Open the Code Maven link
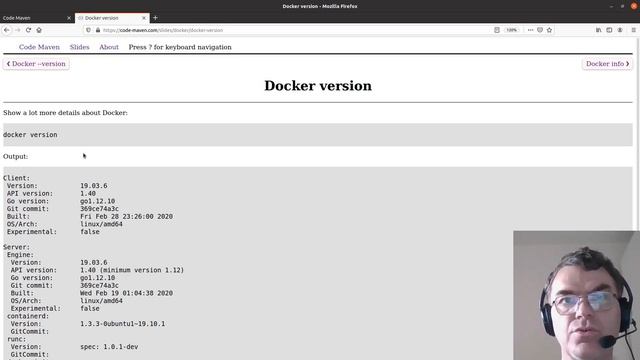 pyautogui.click(x=39, y=47)
